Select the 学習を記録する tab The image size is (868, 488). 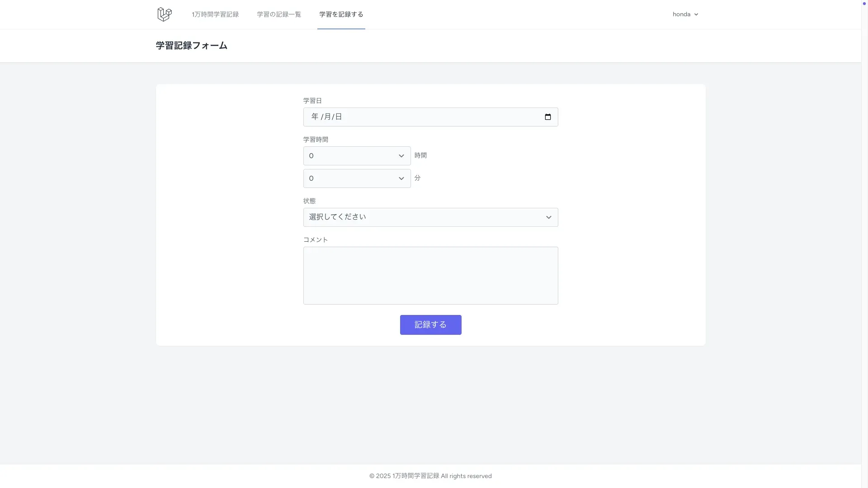click(x=341, y=14)
